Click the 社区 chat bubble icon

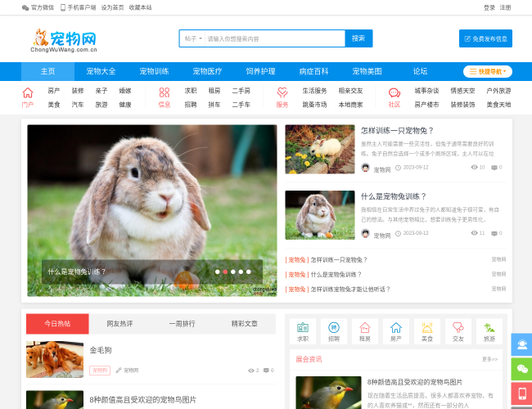(394, 92)
